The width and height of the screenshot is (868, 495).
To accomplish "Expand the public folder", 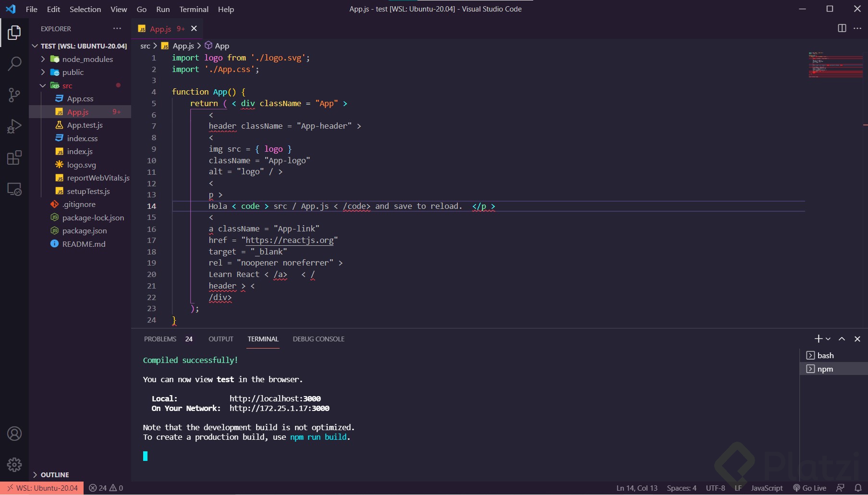I will tap(80, 72).
